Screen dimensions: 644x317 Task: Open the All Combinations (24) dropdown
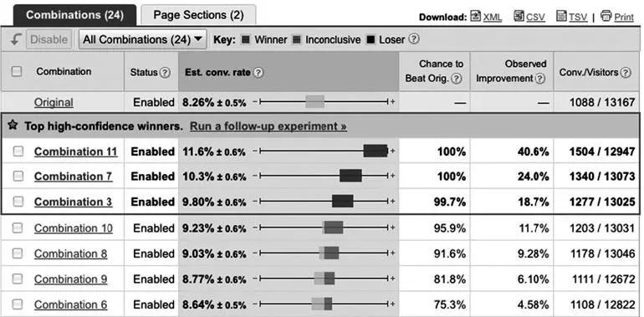142,39
